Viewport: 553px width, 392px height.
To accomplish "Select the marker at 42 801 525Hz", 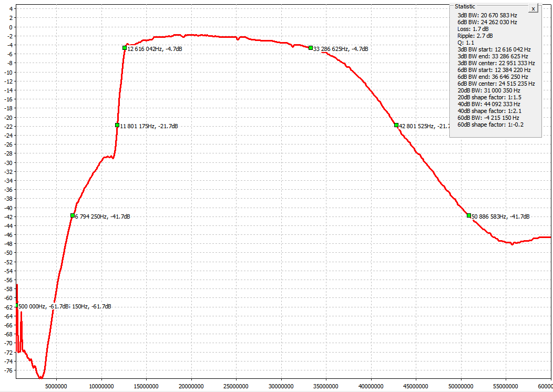I will pos(396,125).
